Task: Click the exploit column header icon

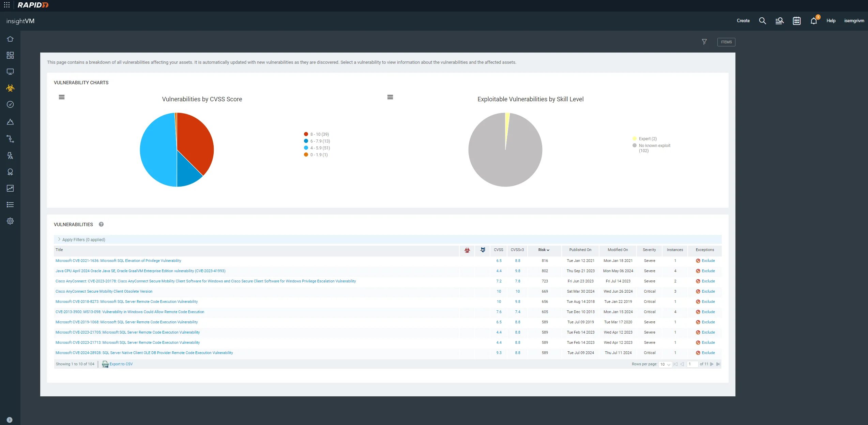Action: (483, 250)
